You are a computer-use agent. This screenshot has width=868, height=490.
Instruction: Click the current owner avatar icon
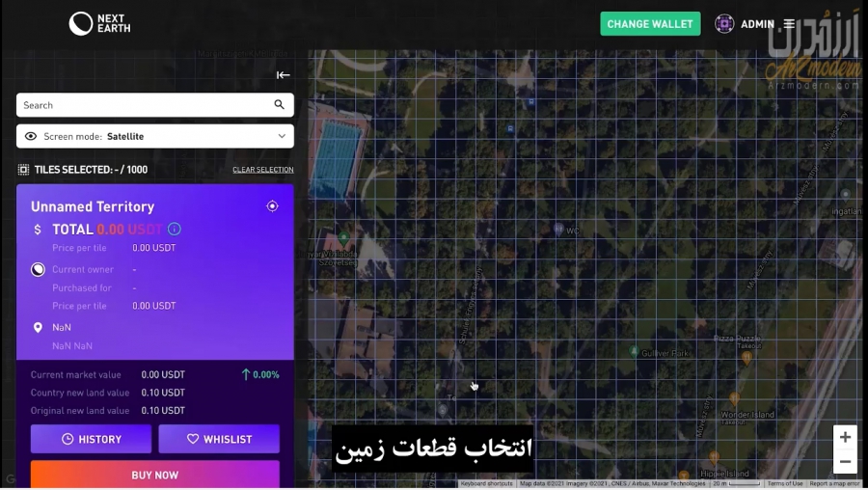(x=38, y=270)
